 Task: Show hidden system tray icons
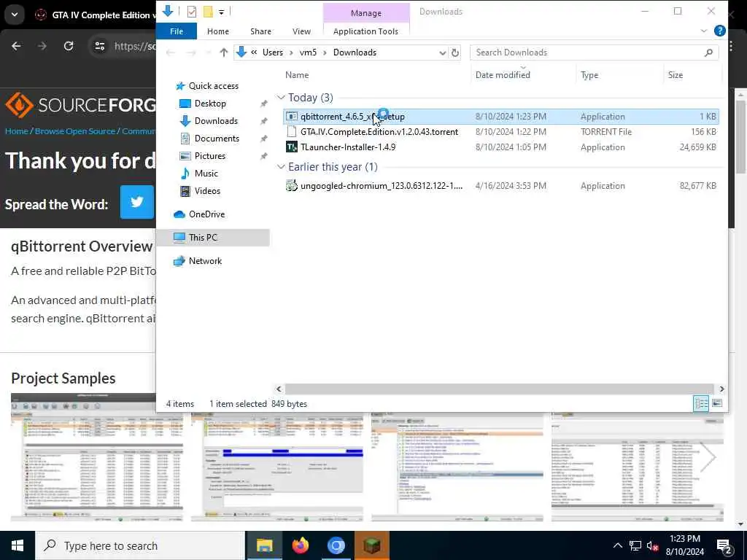click(617, 545)
